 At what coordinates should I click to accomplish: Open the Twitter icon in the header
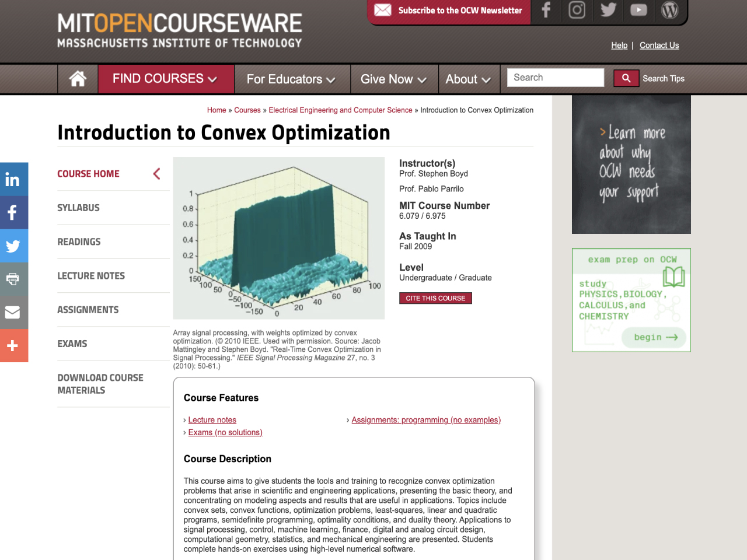click(x=608, y=10)
